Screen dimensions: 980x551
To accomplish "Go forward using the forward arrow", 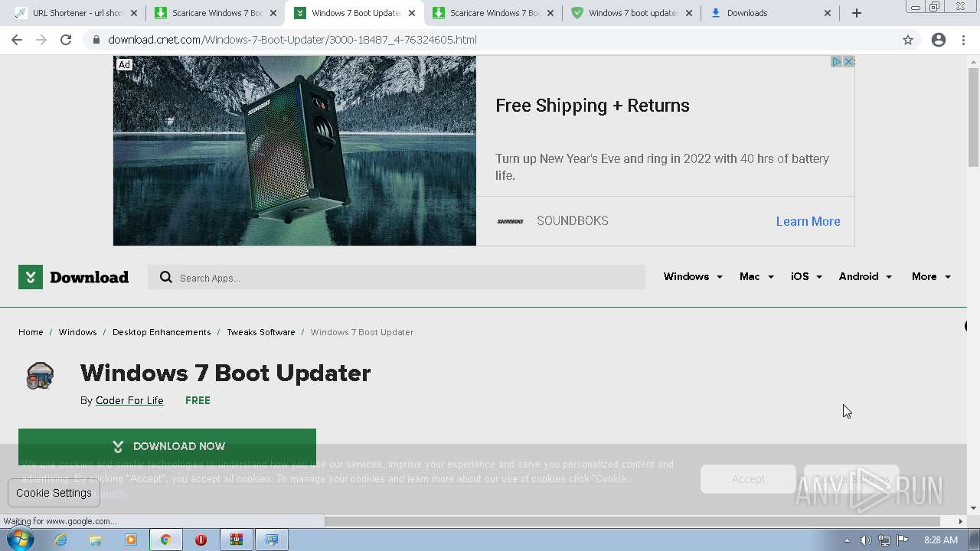I will [41, 40].
